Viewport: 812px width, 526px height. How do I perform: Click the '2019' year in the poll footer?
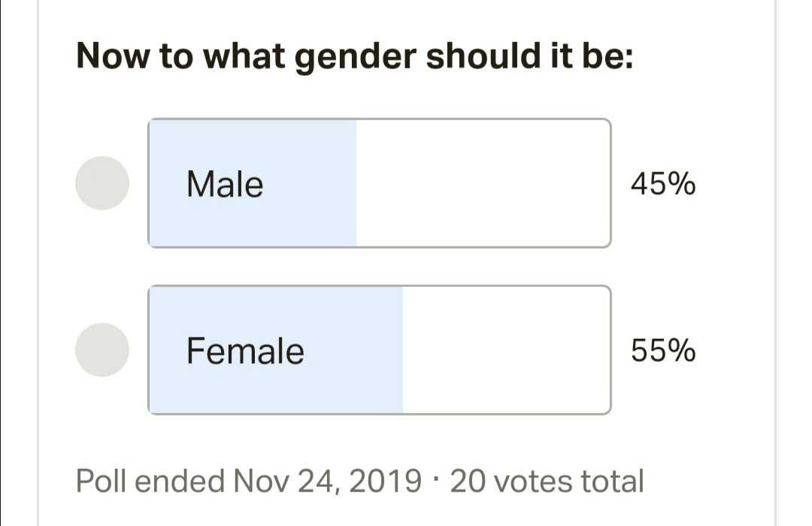coord(386,481)
